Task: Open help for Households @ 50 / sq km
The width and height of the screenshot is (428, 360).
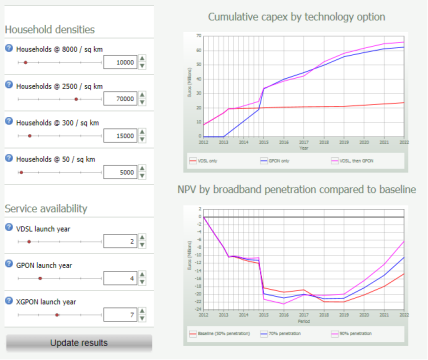Action: pyautogui.click(x=9, y=158)
